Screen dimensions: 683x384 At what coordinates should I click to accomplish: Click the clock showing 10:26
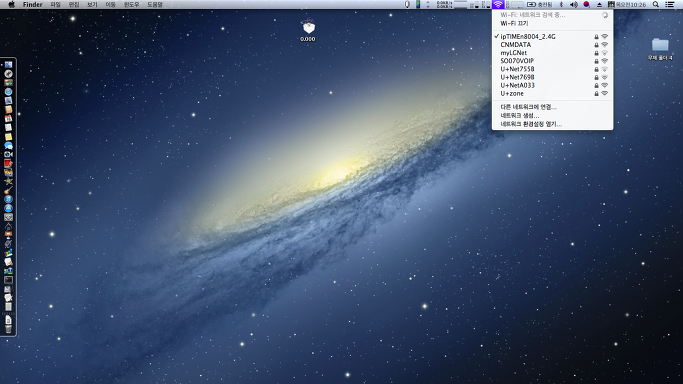coord(631,4)
